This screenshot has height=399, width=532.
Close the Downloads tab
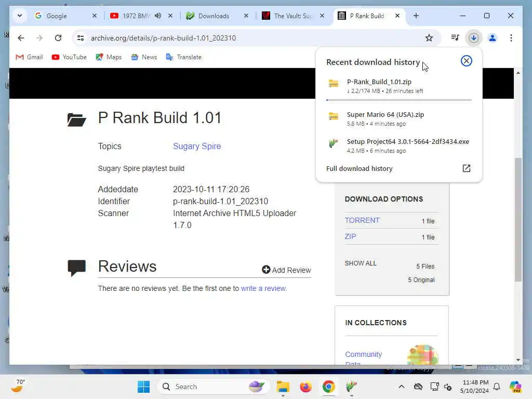[x=246, y=16]
